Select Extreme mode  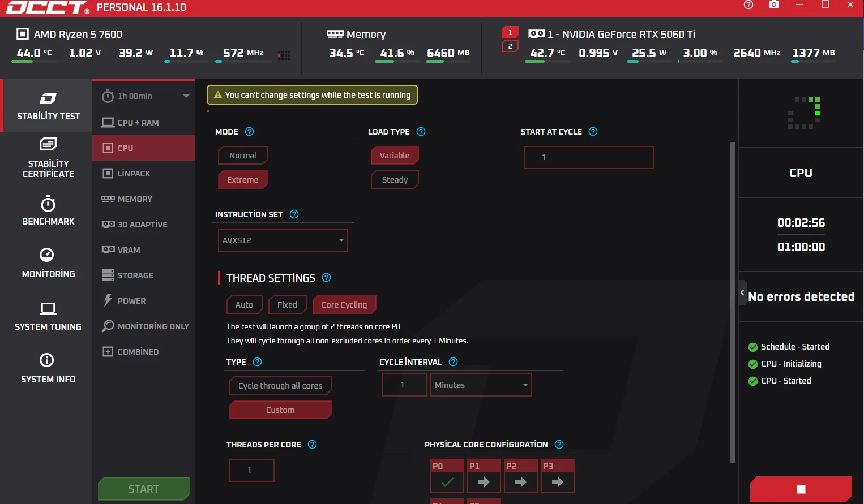(243, 179)
